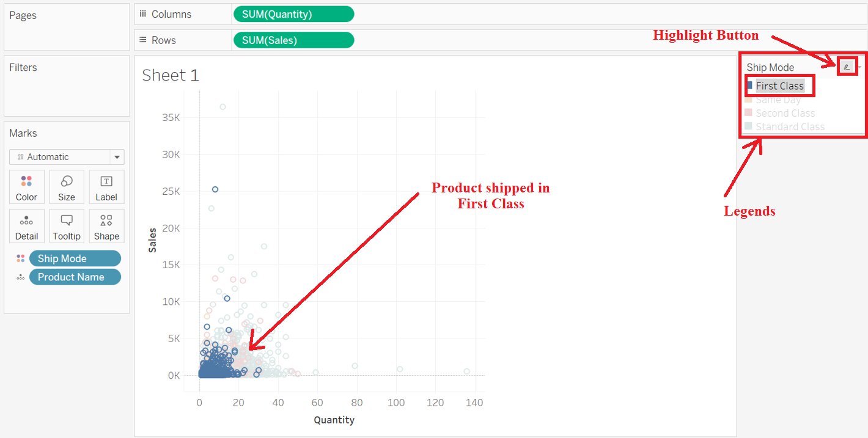Click the SUM(Quantity) pill on Columns

tap(293, 14)
